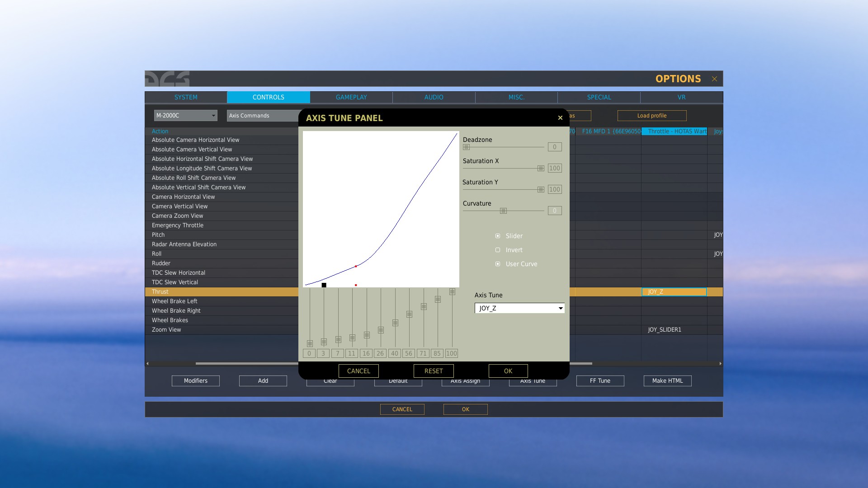Enable the Invert checkbox
Image resolution: width=868 pixels, height=488 pixels.
point(498,250)
